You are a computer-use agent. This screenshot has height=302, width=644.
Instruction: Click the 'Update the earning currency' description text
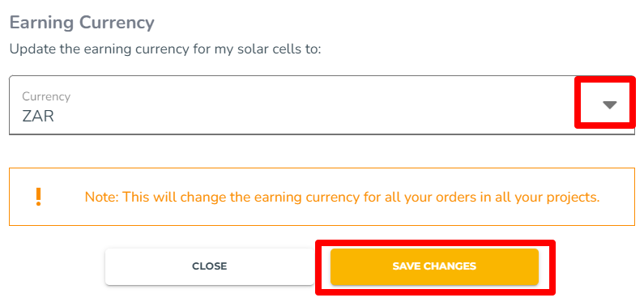(x=164, y=49)
